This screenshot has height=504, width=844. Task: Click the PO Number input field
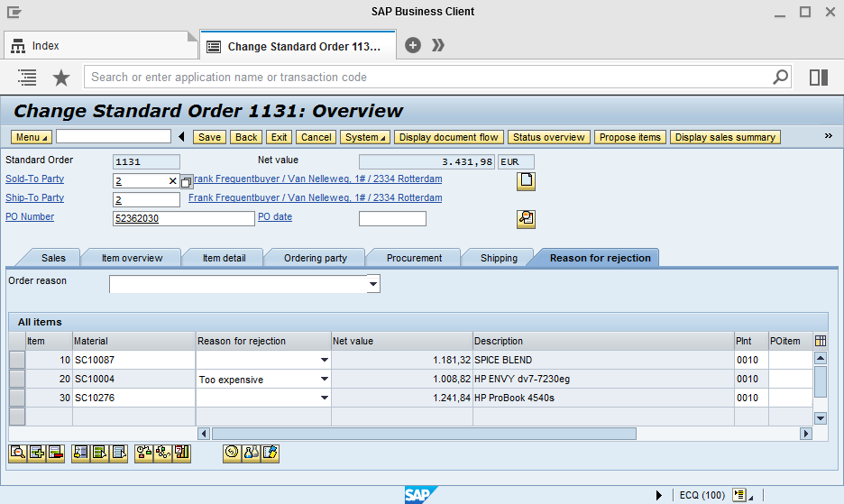pyautogui.click(x=184, y=218)
